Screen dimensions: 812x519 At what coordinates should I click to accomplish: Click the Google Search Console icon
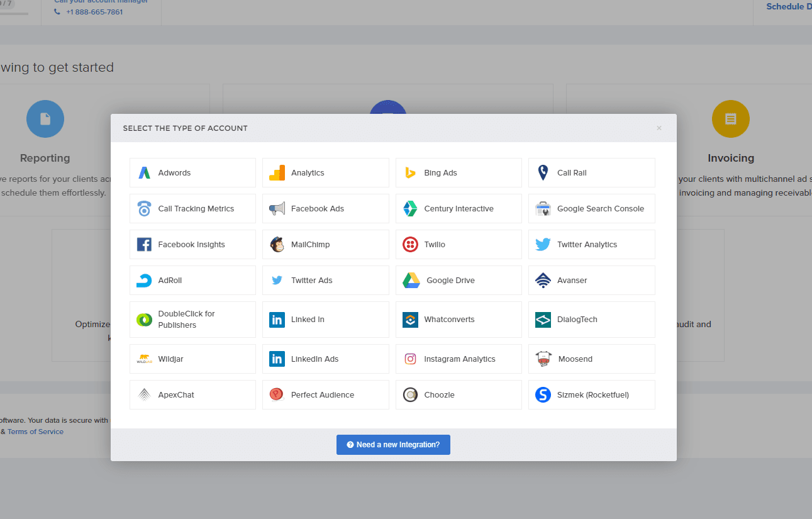543,209
